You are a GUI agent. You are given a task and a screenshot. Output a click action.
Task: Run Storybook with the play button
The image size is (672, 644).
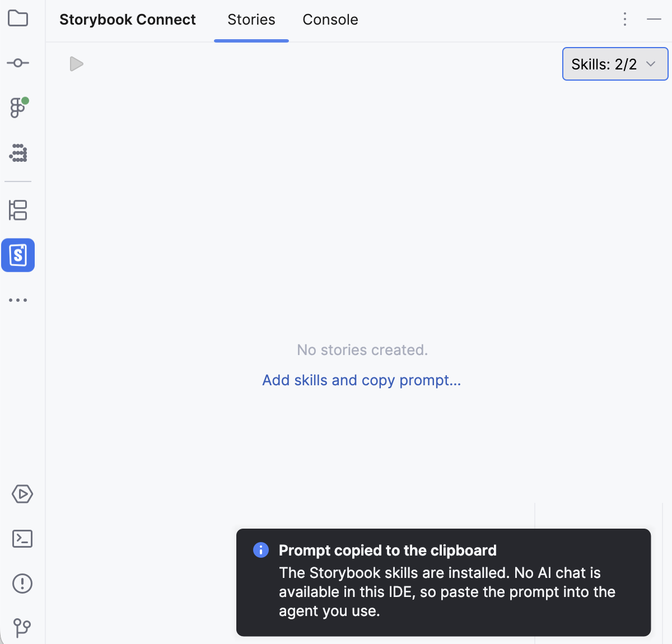click(76, 64)
